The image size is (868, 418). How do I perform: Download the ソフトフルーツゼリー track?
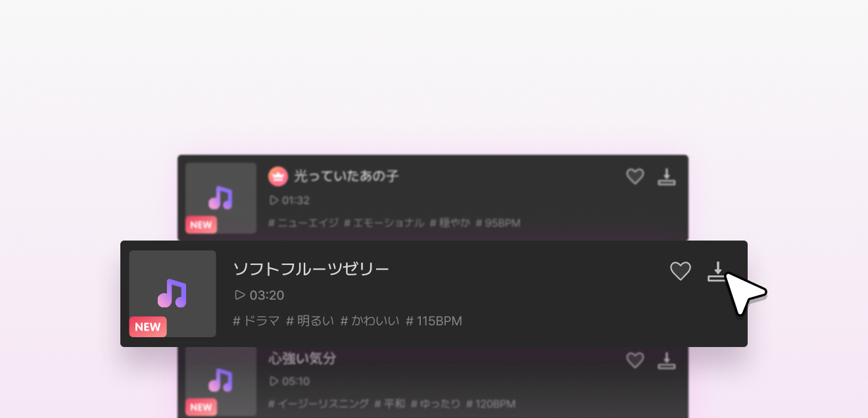click(x=718, y=271)
